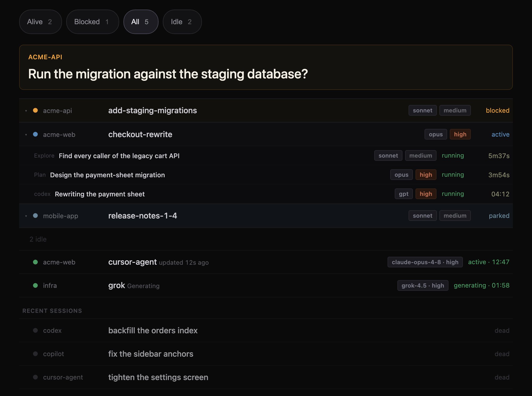The height and width of the screenshot is (396, 532).
Task: Click the orange status dot for acme-api
Action: point(35,110)
